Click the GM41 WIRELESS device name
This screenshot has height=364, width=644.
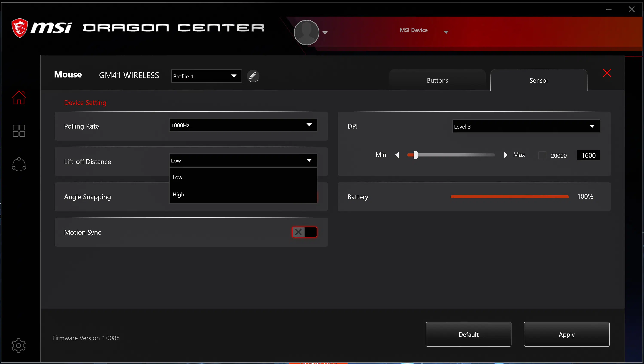pos(129,75)
